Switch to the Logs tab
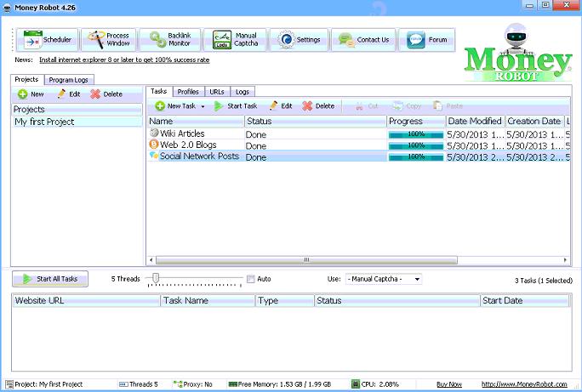The image size is (582, 392). coord(242,92)
